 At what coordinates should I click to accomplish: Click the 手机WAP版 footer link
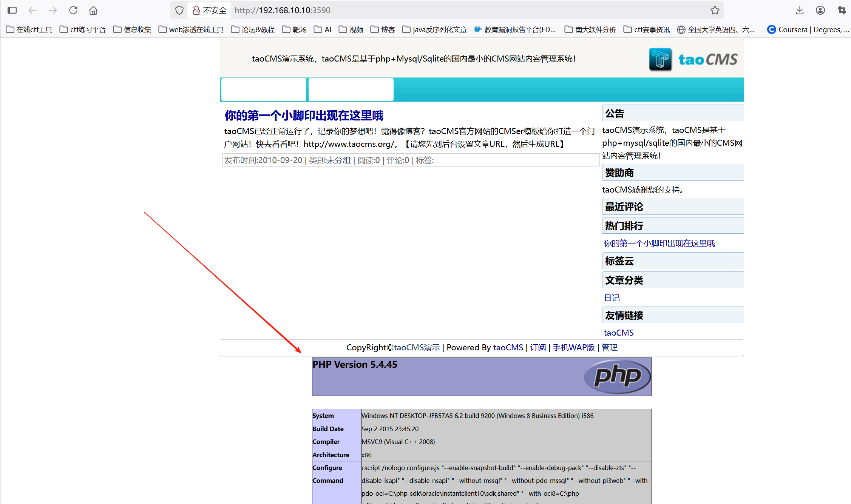coord(573,347)
